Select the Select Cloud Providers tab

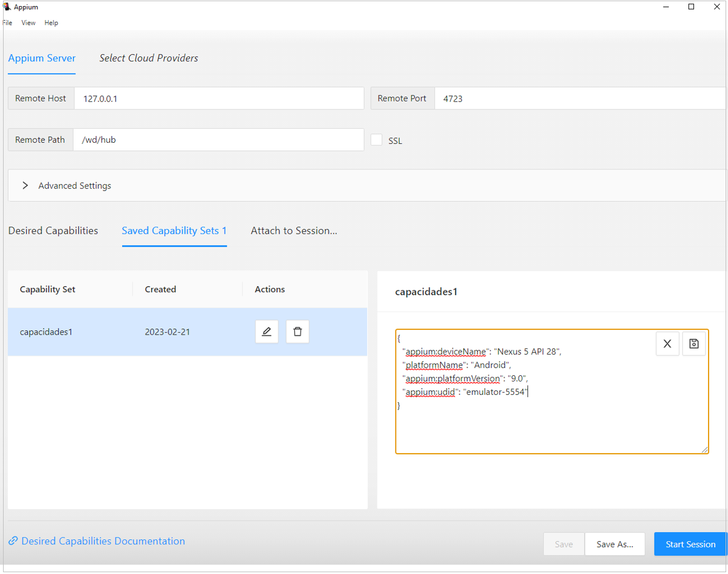point(149,58)
